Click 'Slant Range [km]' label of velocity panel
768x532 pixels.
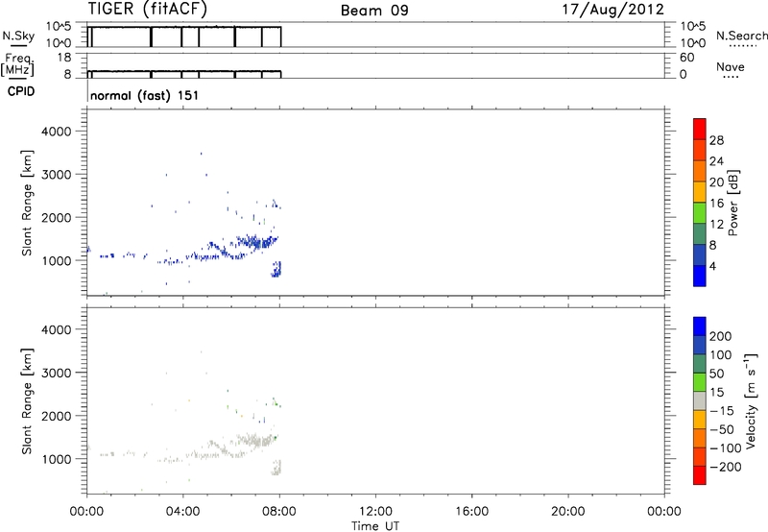click(27, 401)
